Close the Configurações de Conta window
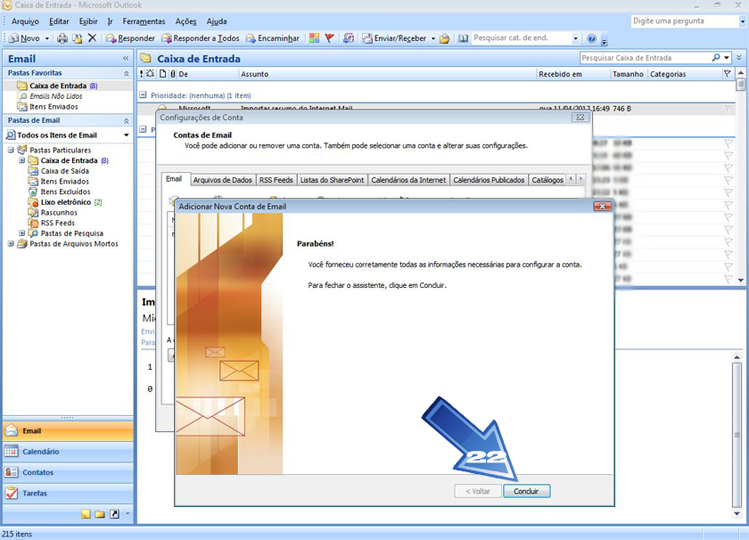Viewport: 749px width, 540px height. pos(580,117)
